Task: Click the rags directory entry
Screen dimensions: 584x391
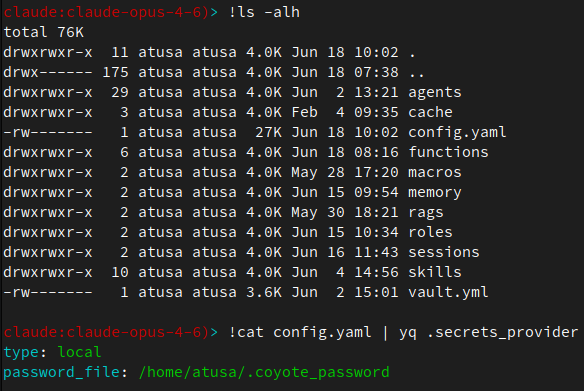Action: pos(426,213)
